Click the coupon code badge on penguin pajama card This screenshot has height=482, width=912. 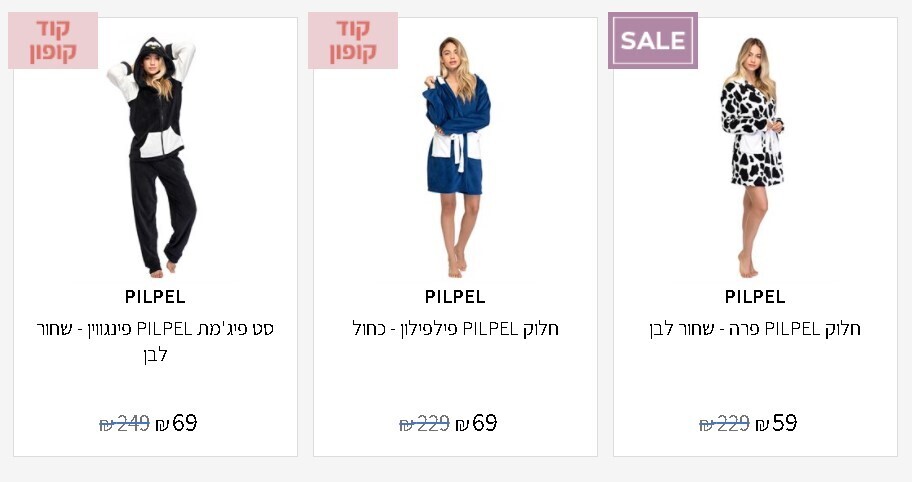tap(53, 41)
